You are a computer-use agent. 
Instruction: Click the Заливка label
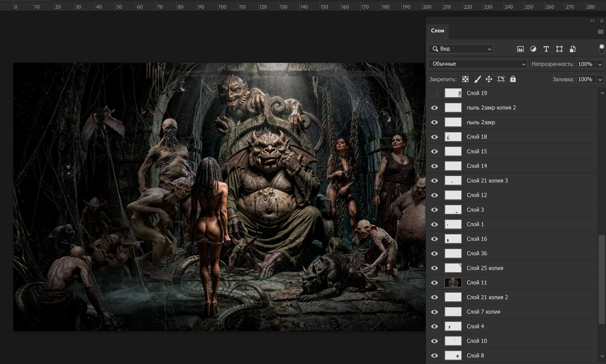click(563, 79)
